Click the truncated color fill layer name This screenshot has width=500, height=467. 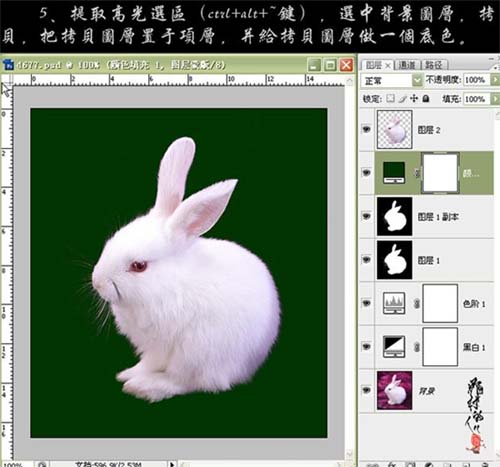point(471,173)
